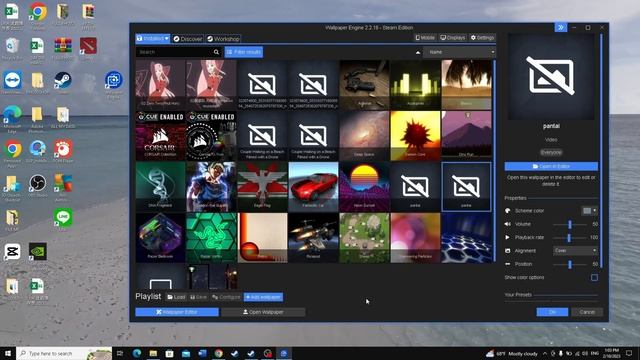Image resolution: width=640 pixels, height=360 pixels.
Task: Open Chrome from the taskbar
Action: 218,353
